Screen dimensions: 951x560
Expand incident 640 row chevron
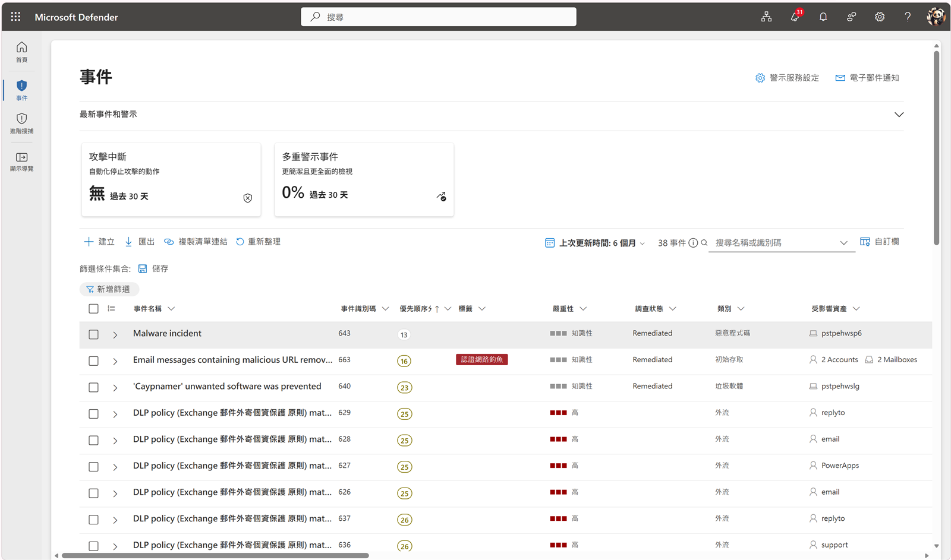pos(115,388)
